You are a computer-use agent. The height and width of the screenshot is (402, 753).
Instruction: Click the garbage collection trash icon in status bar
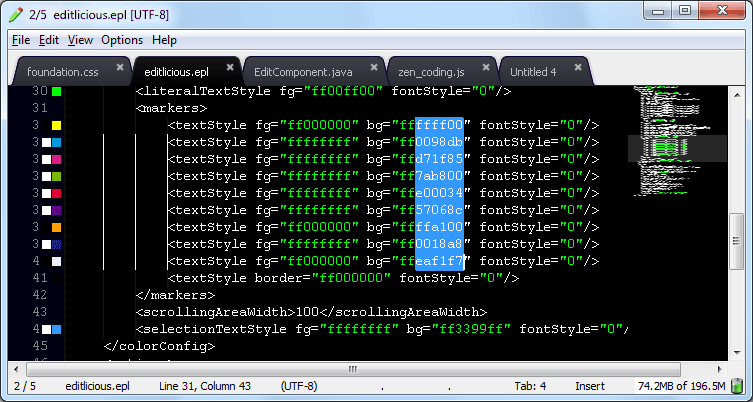pos(737,386)
